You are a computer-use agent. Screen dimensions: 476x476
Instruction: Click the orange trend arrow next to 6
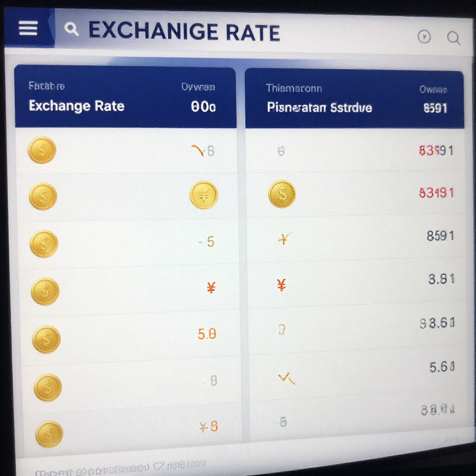[x=198, y=150]
